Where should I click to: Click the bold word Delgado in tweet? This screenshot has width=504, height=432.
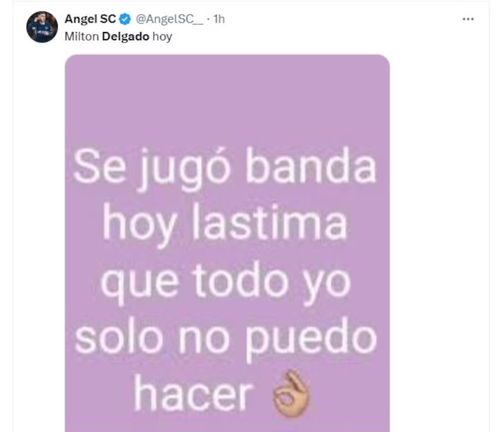click(x=125, y=36)
